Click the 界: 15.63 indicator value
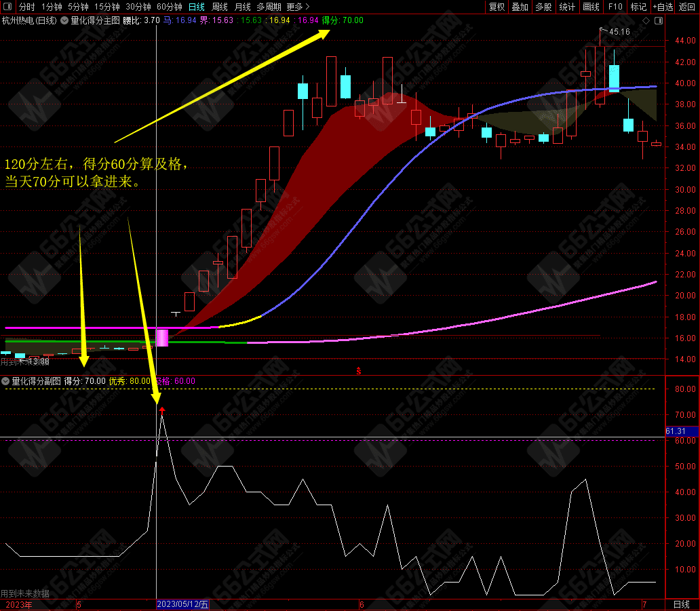 click(216, 20)
